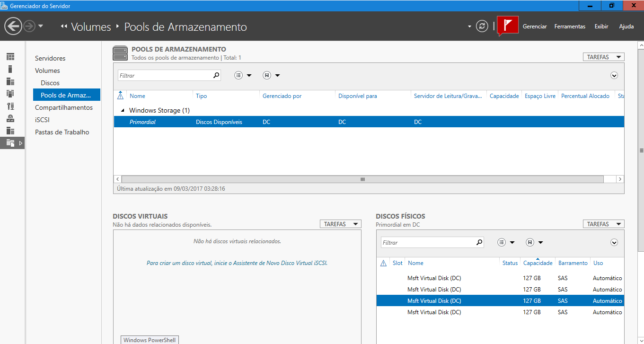644x344 pixels.
Task: Click the storage pools Filtrar field
Action: [x=164, y=75]
